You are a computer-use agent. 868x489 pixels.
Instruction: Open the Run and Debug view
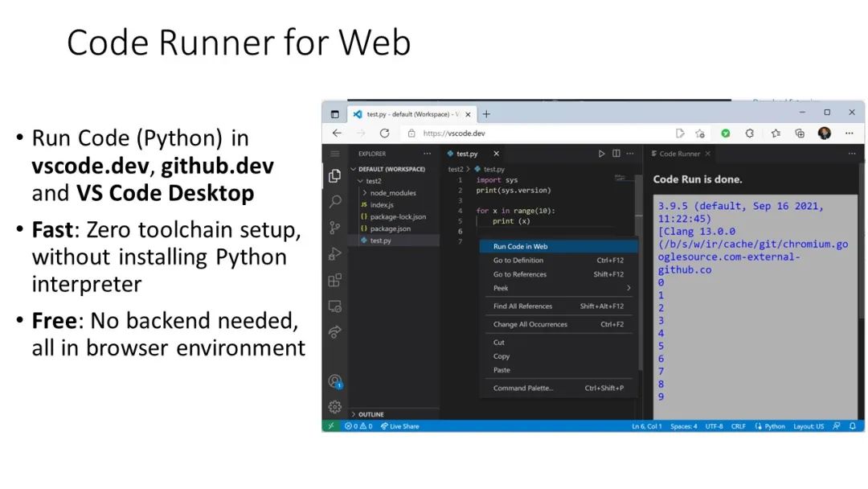pos(334,253)
